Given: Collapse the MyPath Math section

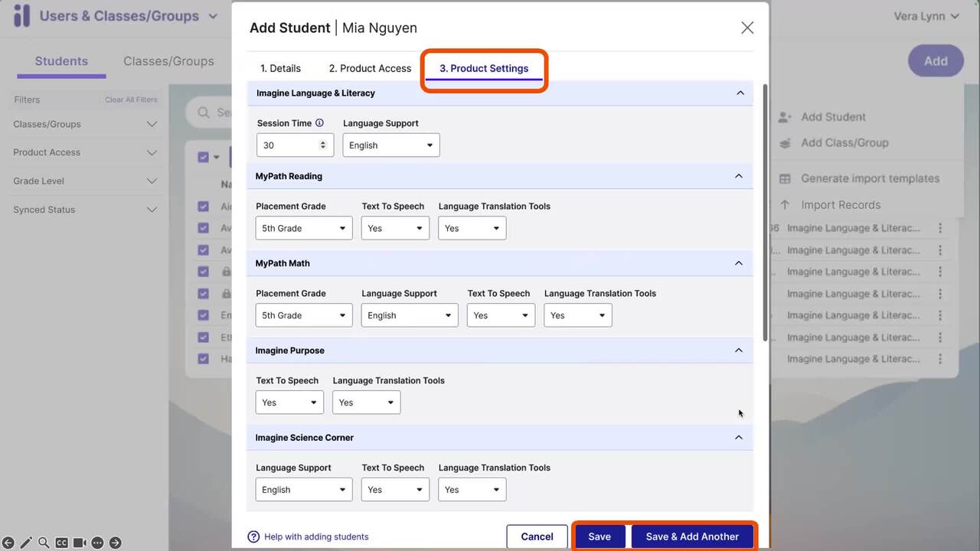Looking at the screenshot, I should tap(739, 263).
